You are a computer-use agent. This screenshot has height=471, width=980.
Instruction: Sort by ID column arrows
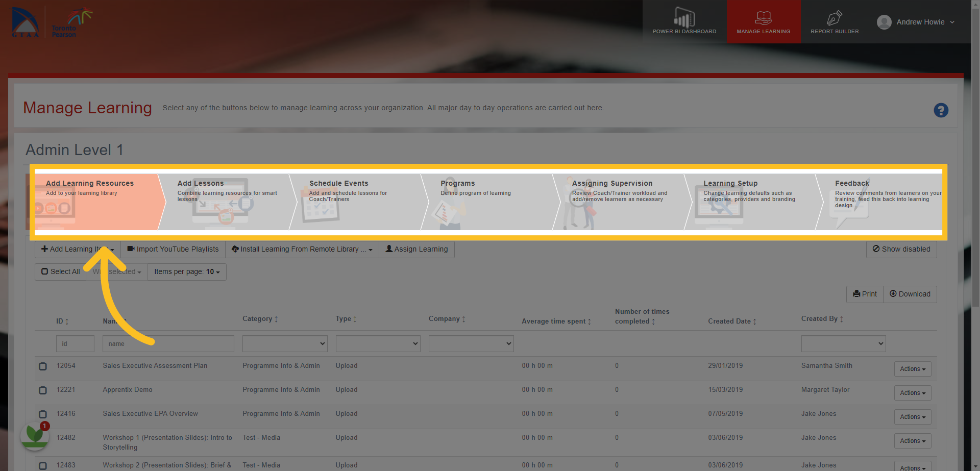(67, 321)
